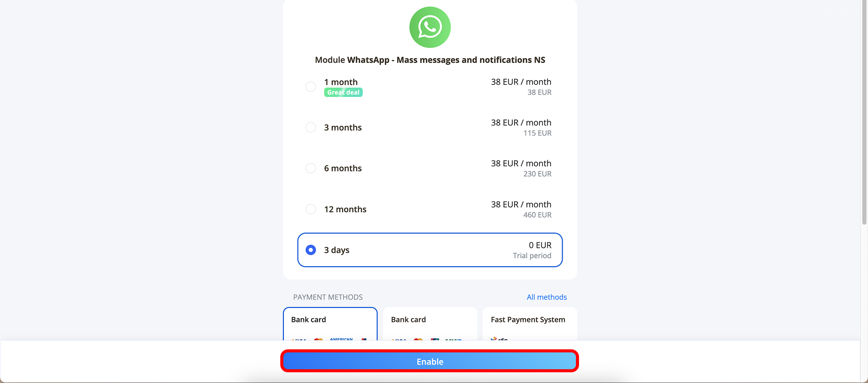
Task: Open the All methods link
Action: (547, 297)
